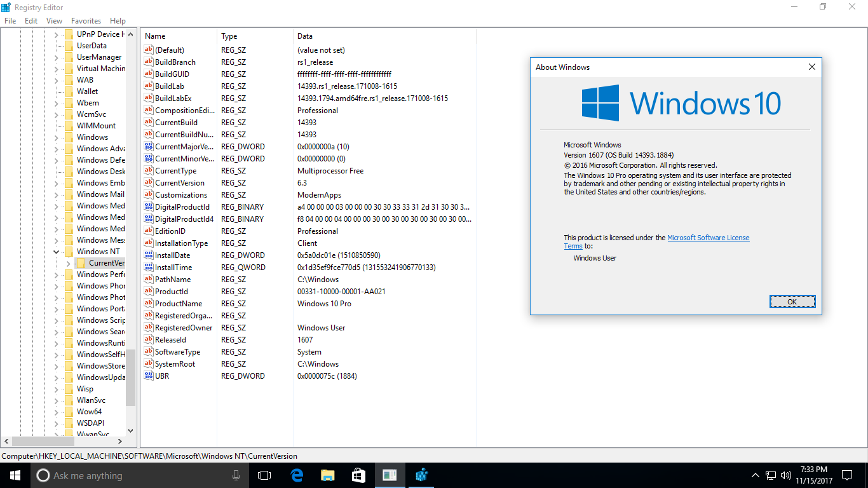The height and width of the screenshot is (488, 868).
Task: Click the registry path in status bar
Action: click(x=149, y=456)
